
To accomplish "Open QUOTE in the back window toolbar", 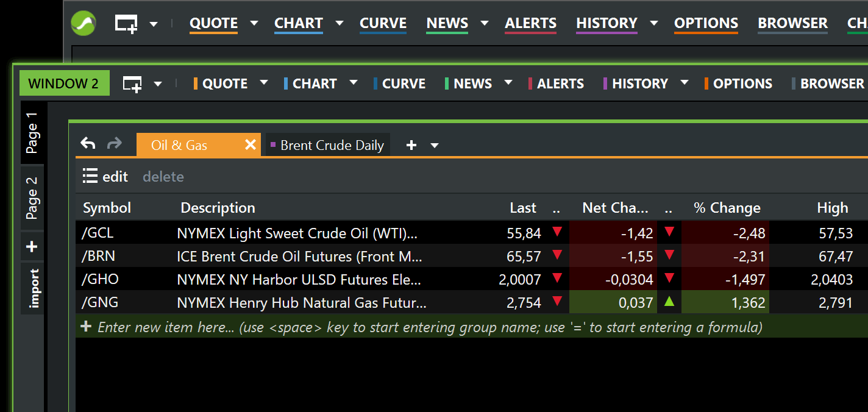I will (213, 23).
